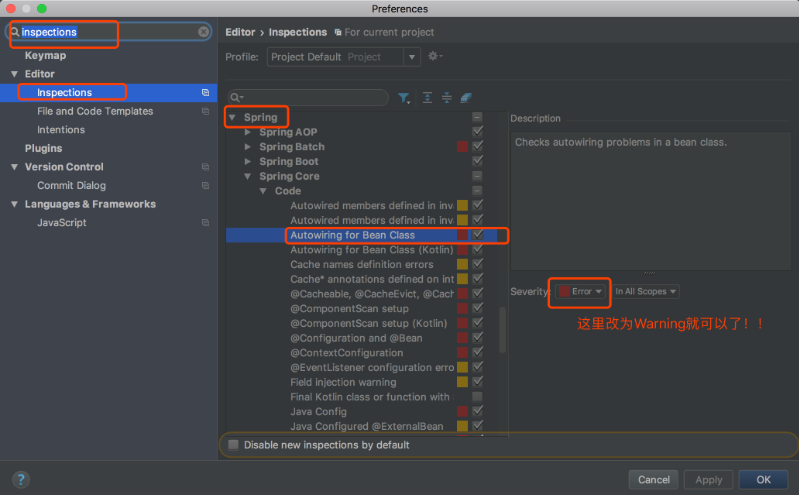Open the profile gear settings menu
The image size is (799, 495).
(x=435, y=56)
